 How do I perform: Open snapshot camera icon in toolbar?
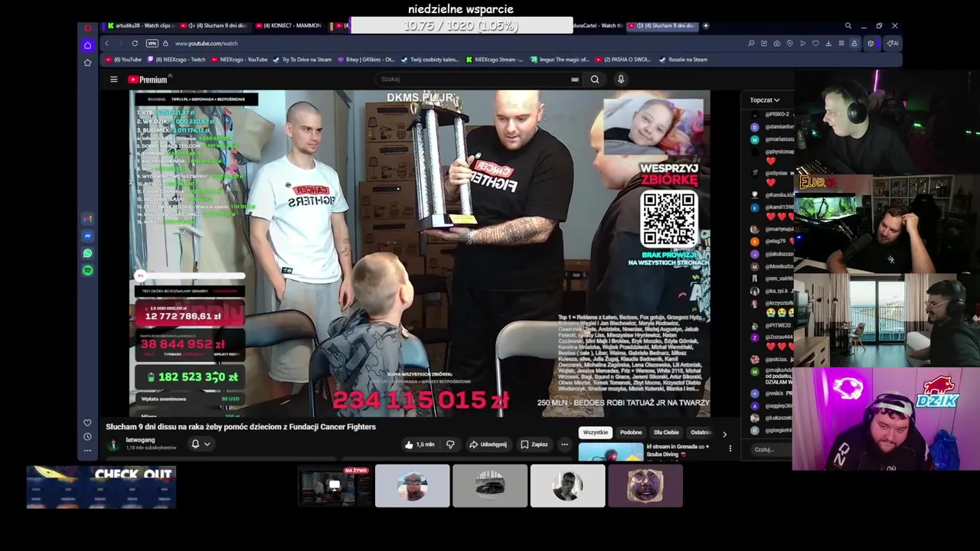click(x=777, y=44)
